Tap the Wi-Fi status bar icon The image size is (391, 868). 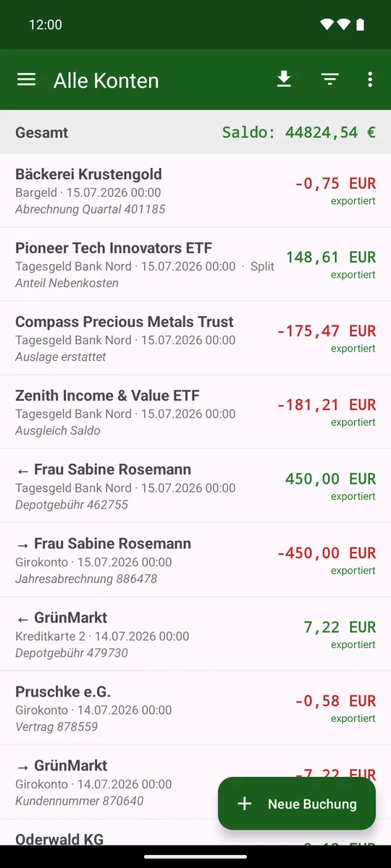(327, 25)
